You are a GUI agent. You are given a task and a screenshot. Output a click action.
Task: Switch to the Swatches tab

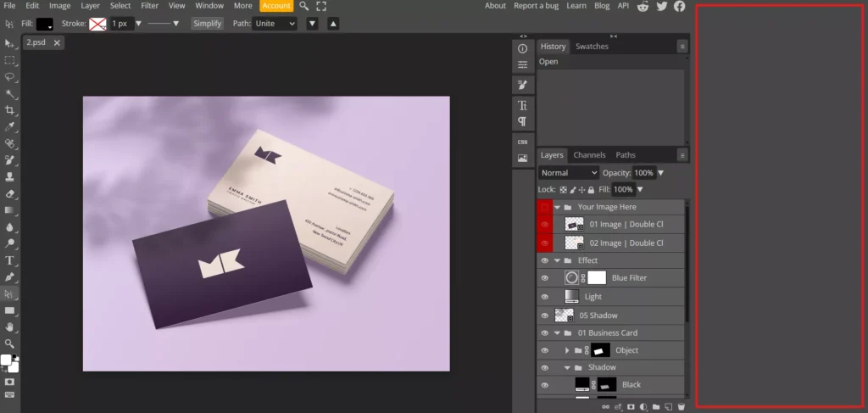[592, 47]
